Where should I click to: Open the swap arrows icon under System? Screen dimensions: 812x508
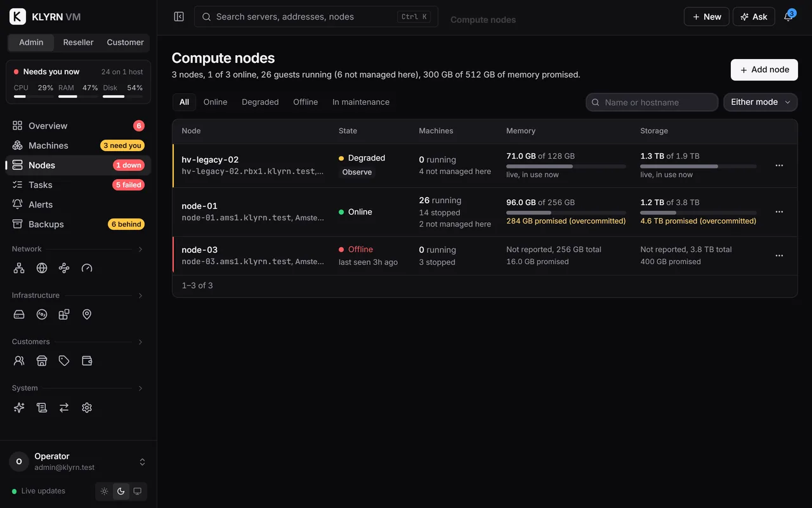pos(64,408)
